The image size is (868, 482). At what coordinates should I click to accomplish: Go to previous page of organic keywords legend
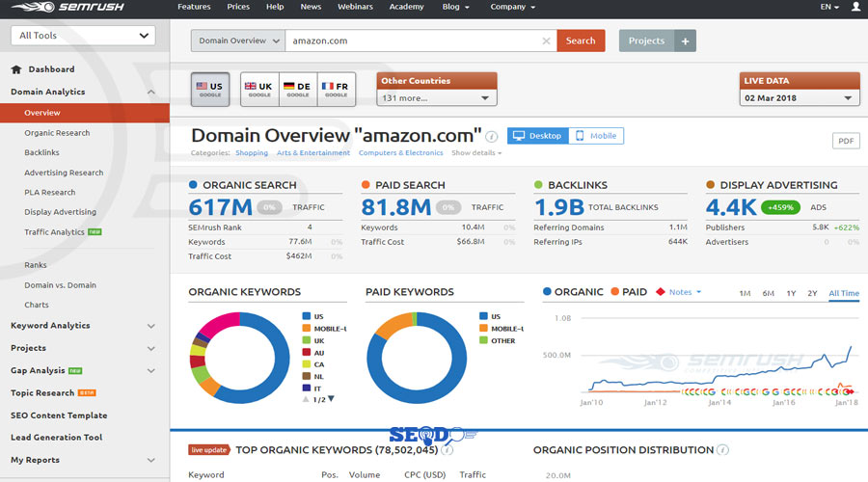(x=305, y=399)
